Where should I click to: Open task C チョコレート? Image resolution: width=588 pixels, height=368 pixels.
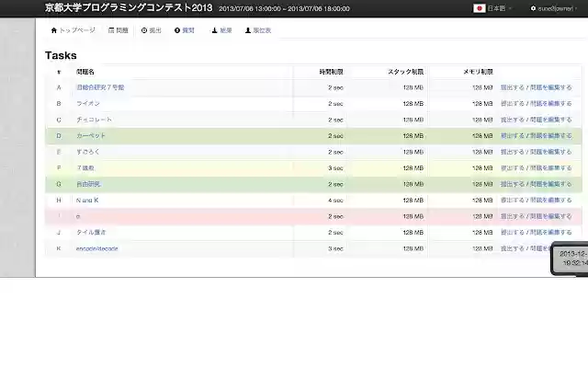[x=94, y=120]
